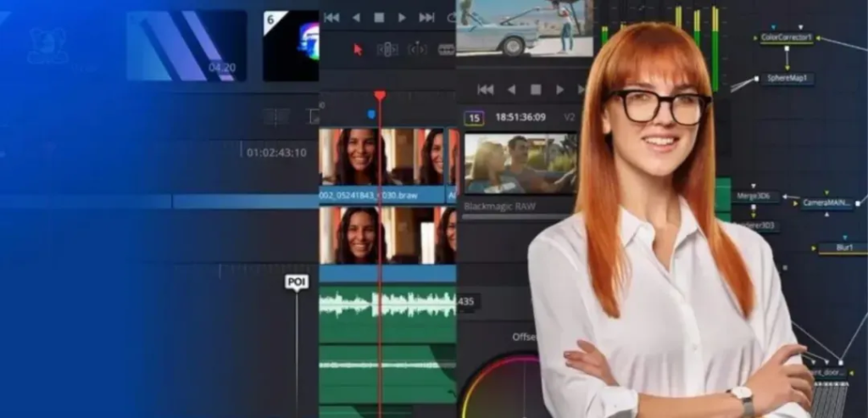Click skip-to-start above the trim tools
The height and width of the screenshot is (418, 868).
331,18
